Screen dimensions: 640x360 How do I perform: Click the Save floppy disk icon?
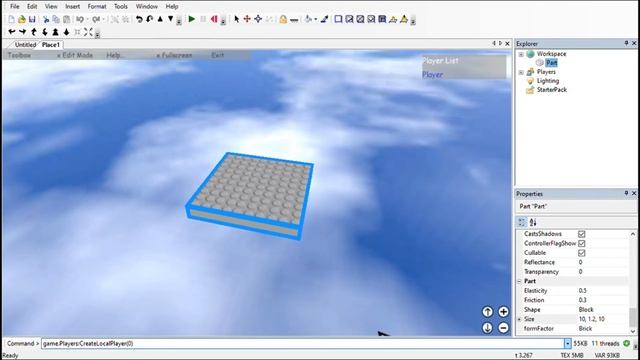[32, 19]
